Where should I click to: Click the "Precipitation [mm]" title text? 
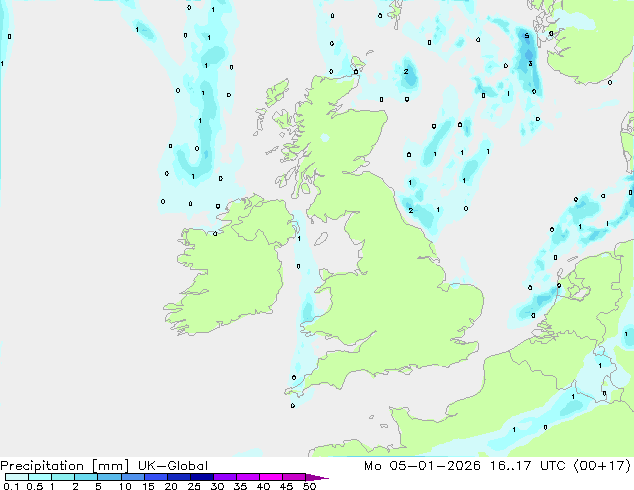(x=64, y=466)
